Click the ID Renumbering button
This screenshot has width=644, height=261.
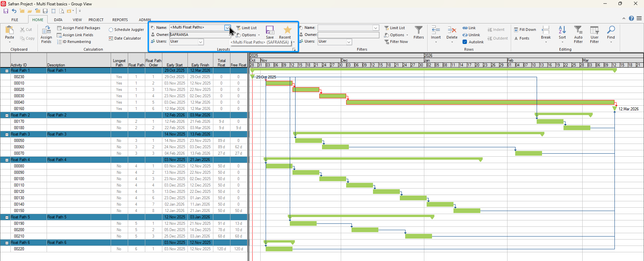click(74, 42)
